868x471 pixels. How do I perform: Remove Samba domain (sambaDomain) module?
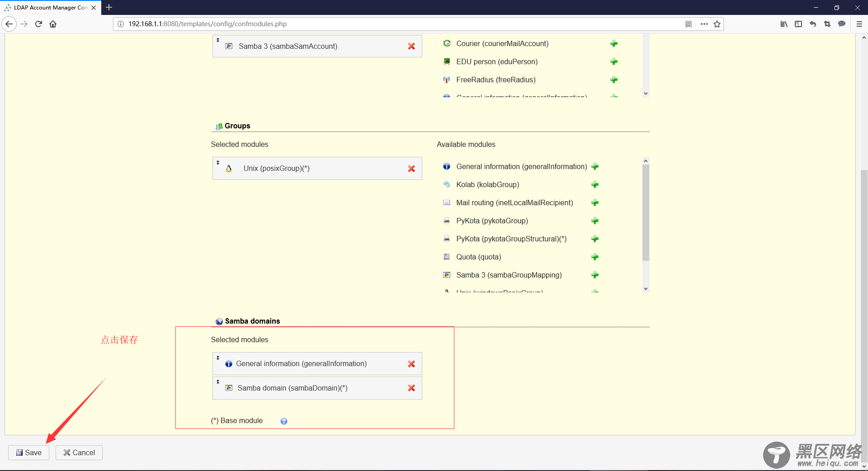(x=411, y=388)
